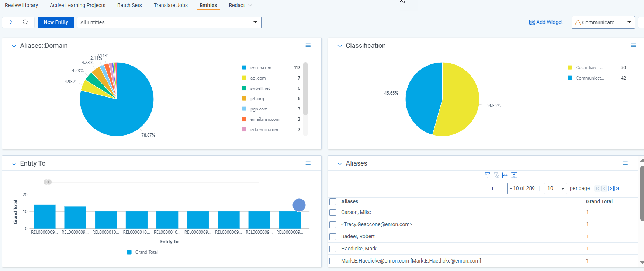Clear all filters in the Aliases list

(x=496, y=175)
